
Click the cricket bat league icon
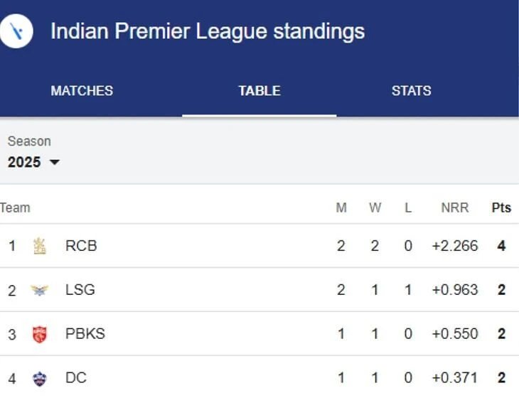[x=16, y=31]
